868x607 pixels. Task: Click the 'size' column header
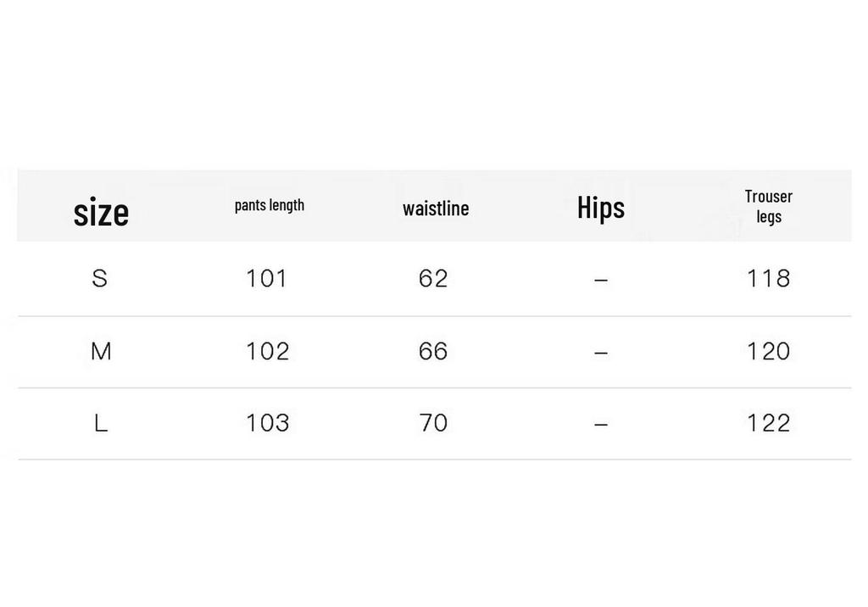coord(101,212)
